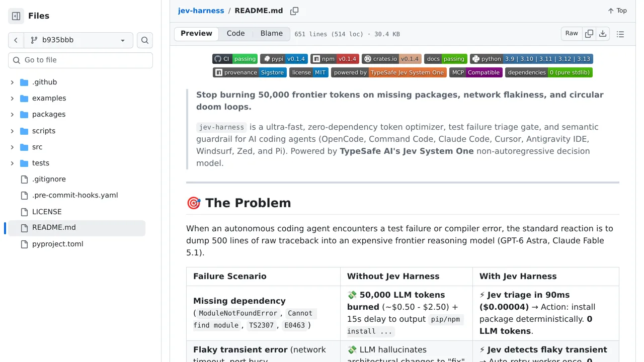Click the examples folder icon
Viewport: 644px width, 362px height.
[x=24, y=98]
